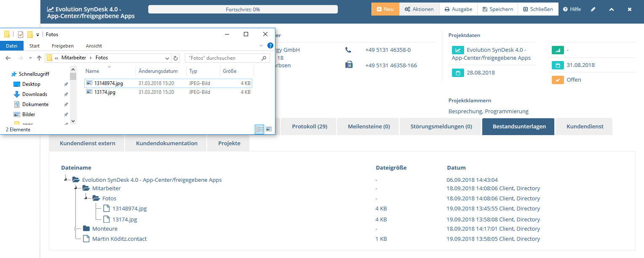Click the file icon of 13174.jpg in SynDesk tree
This screenshot has height=258, width=644.
point(106,219)
